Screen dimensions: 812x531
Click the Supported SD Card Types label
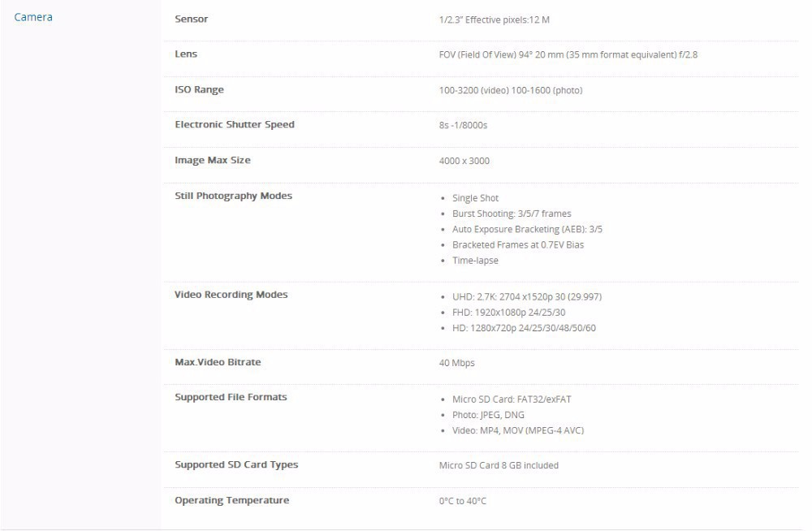point(236,465)
